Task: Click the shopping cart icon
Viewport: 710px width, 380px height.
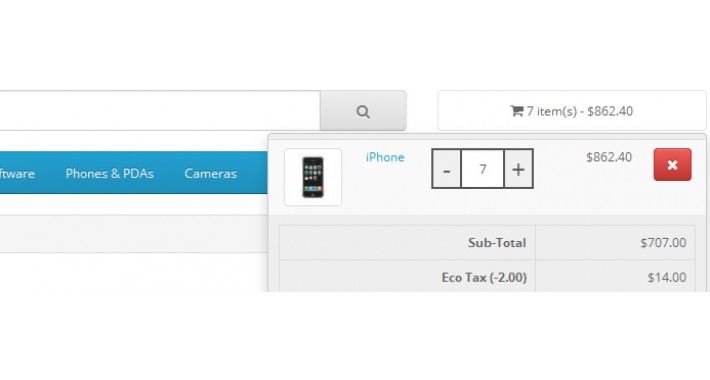Action: pyautogui.click(x=517, y=111)
